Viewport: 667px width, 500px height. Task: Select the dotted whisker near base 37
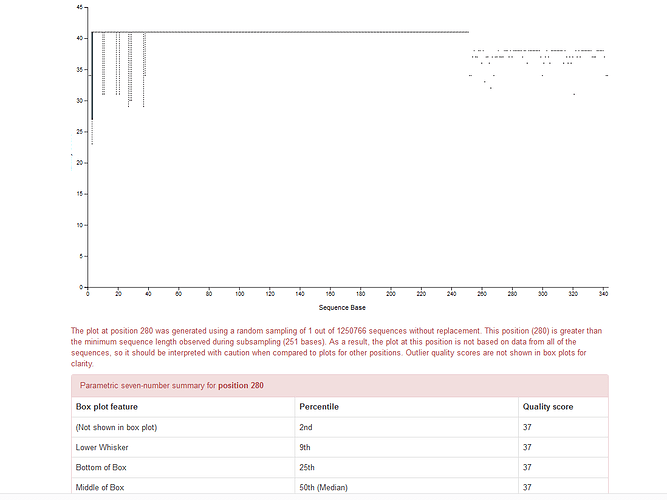point(144,69)
